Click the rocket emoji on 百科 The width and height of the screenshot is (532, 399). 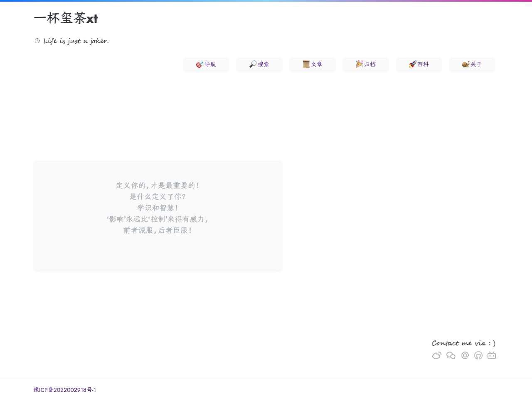(x=412, y=64)
